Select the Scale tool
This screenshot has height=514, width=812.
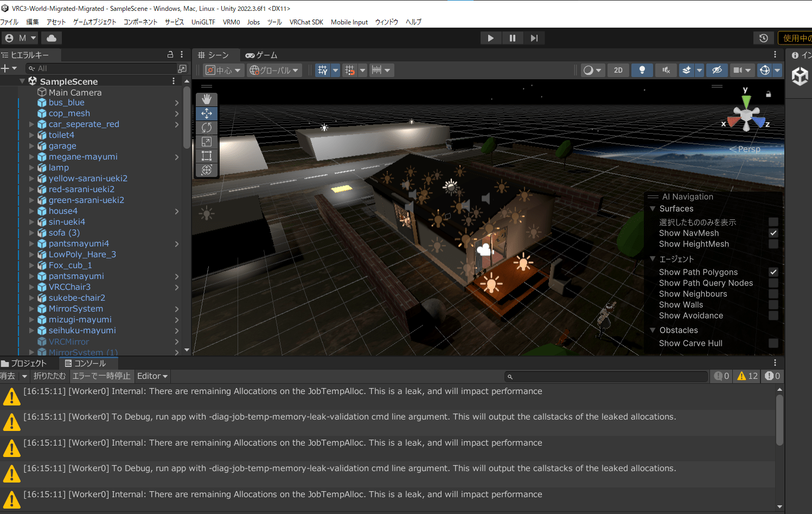coord(207,142)
